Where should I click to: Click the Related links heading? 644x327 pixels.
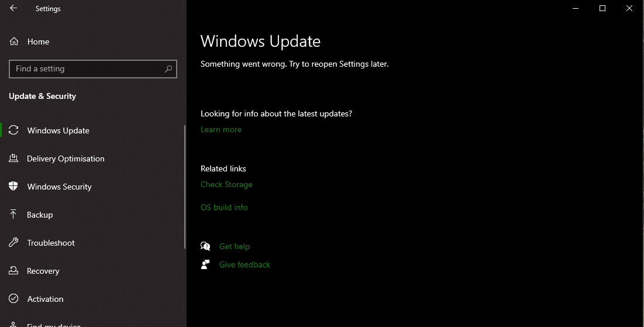[x=223, y=168]
